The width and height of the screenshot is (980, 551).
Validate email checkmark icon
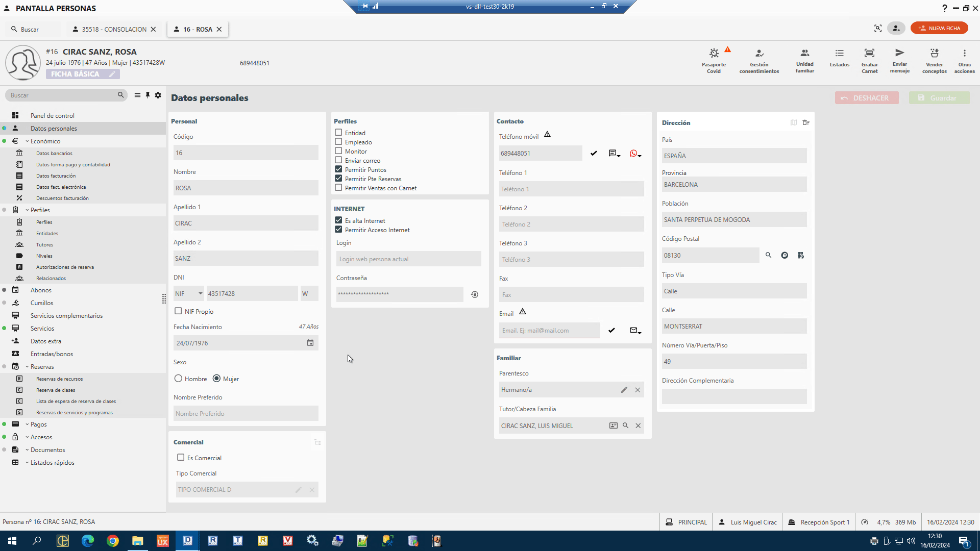coord(611,330)
